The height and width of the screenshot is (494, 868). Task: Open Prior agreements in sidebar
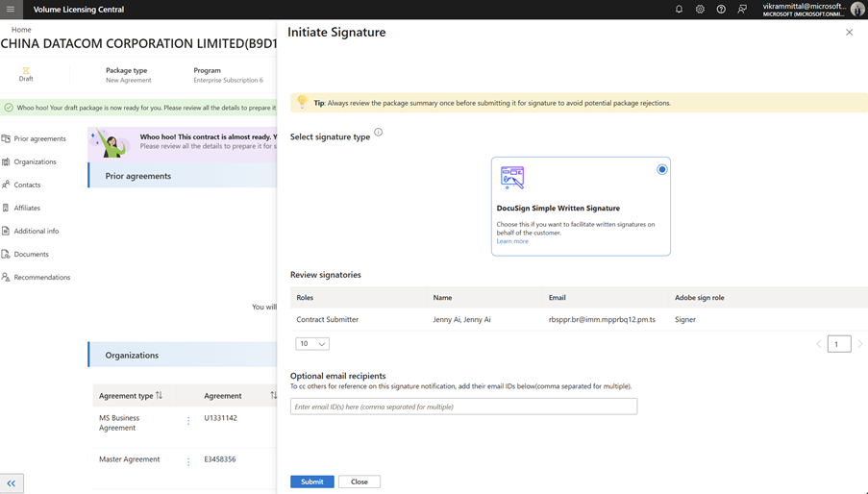tap(39, 138)
